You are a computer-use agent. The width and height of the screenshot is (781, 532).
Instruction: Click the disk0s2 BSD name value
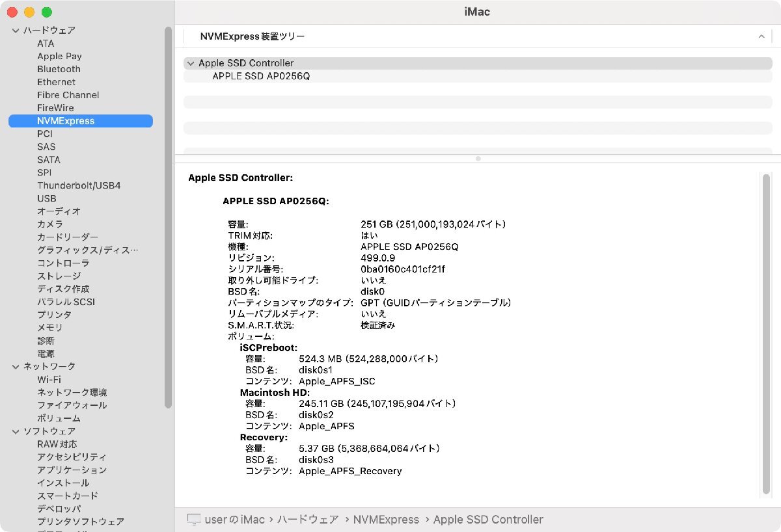pyautogui.click(x=316, y=415)
